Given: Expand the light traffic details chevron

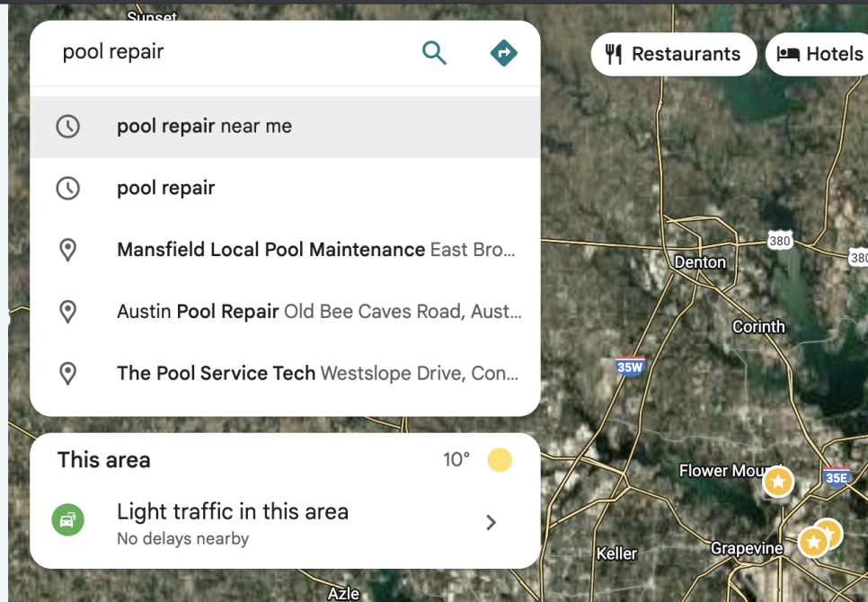Looking at the screenshot, I should 491,522.
